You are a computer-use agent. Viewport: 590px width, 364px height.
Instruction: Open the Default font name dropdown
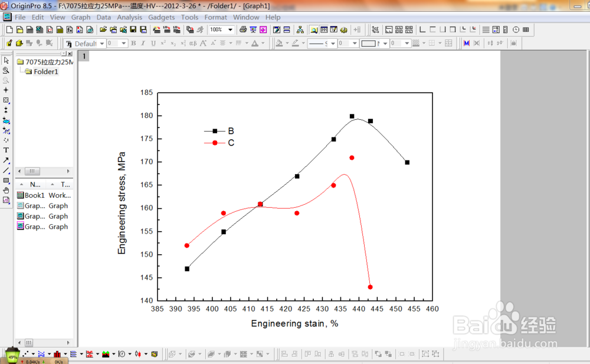(x=101, y=44)
